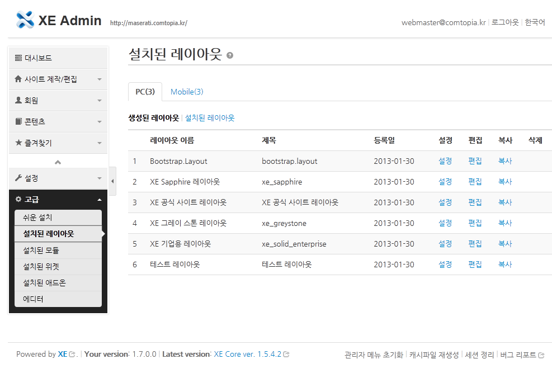Click 복사 for 테스트 레이아웃 row

point(505,265)
